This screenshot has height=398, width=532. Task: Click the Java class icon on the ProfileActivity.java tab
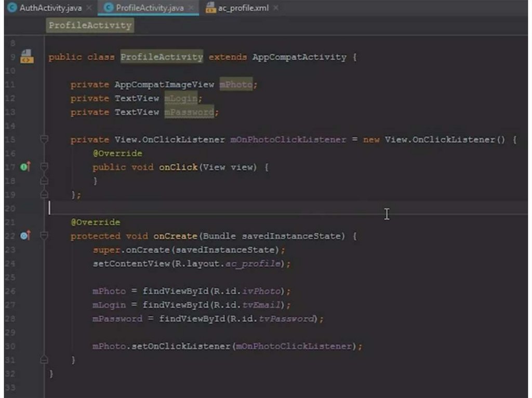[x=108, y=8]
